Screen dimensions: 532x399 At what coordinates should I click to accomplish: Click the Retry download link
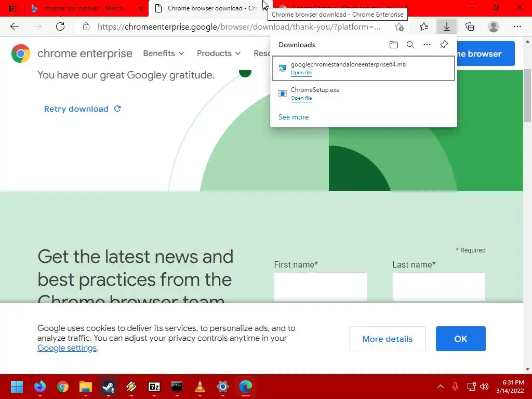pos(83,109)
